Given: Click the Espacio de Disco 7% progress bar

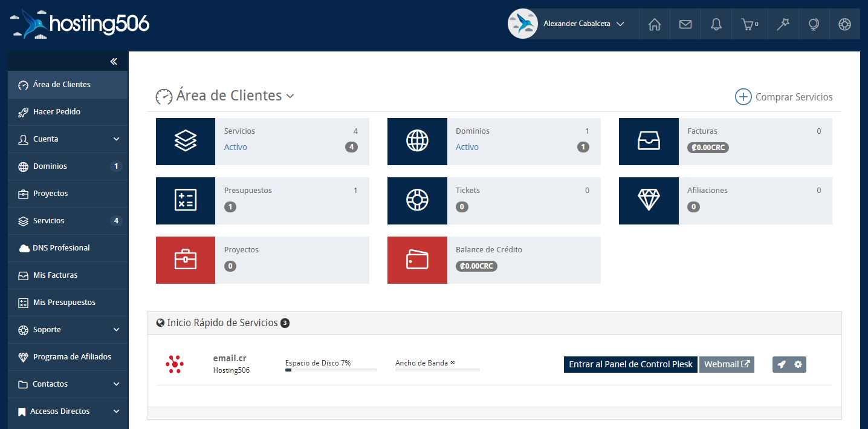Looking at the screenshot, I should pyautogui.click(x=331, y=369).
